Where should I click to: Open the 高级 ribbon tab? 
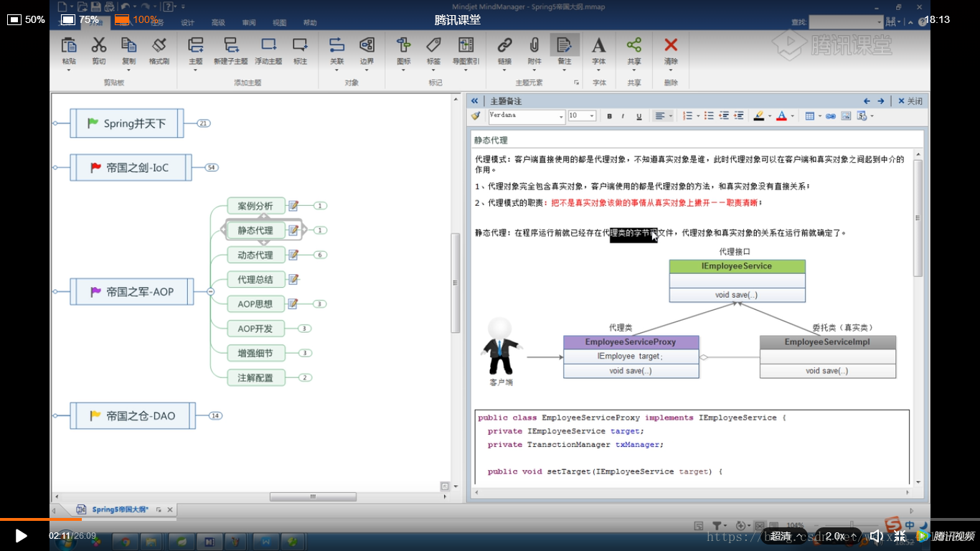coord(218,23)
